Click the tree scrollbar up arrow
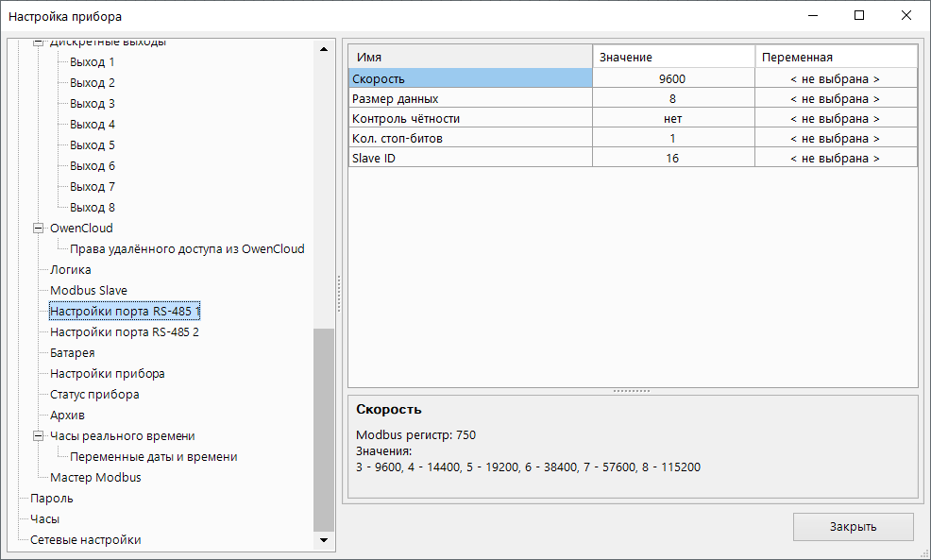The width and height of the screenshot is (931, 560). pos(324,48)
